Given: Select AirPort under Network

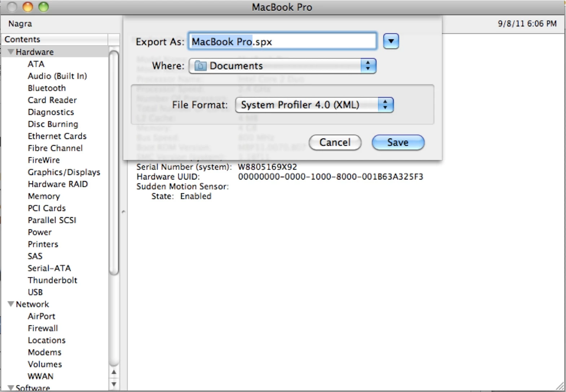Looking at the screenshot, I should (x=41, y=316).
